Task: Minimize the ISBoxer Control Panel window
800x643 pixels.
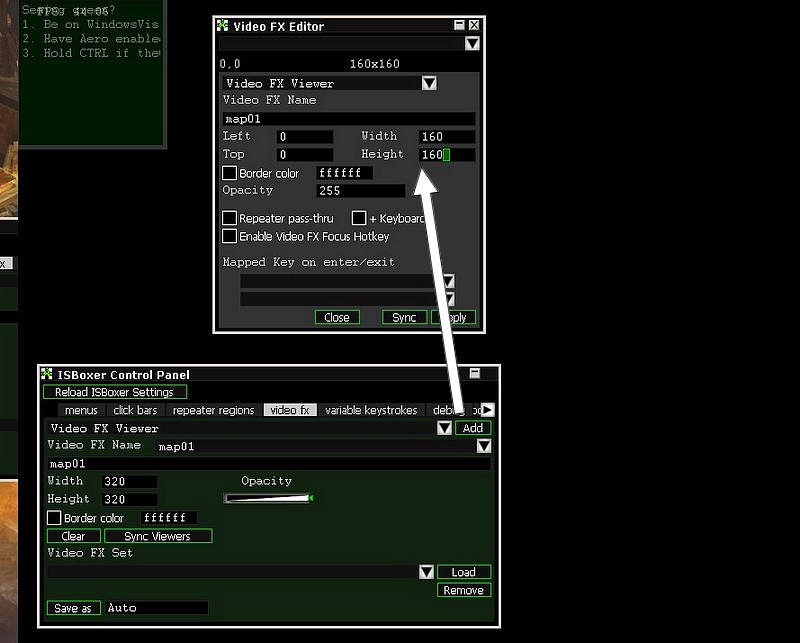Action: pos(474,373)
